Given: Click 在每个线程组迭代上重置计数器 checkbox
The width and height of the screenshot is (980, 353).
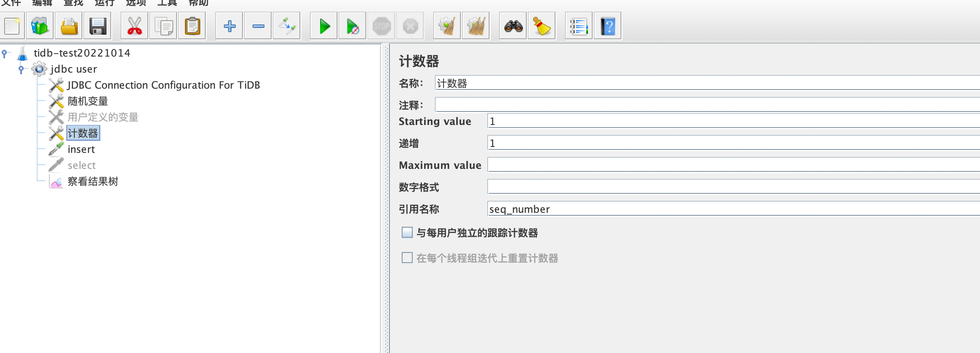Looking at the screenshot, I should tap(407, 258).
